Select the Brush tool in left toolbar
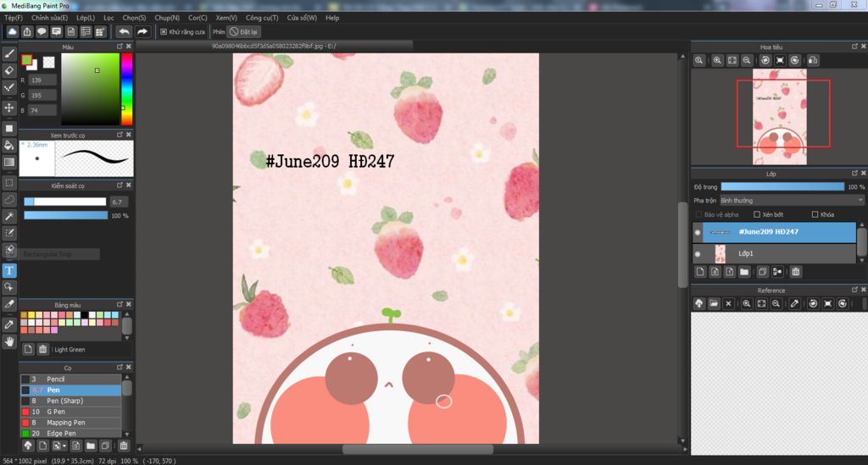 click(9, 53)
